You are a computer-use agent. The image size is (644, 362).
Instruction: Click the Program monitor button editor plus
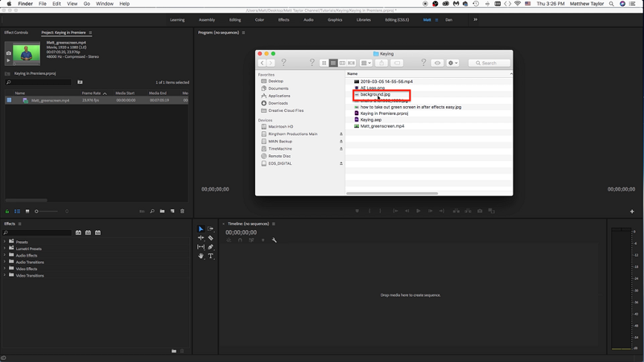coord(632,212)
